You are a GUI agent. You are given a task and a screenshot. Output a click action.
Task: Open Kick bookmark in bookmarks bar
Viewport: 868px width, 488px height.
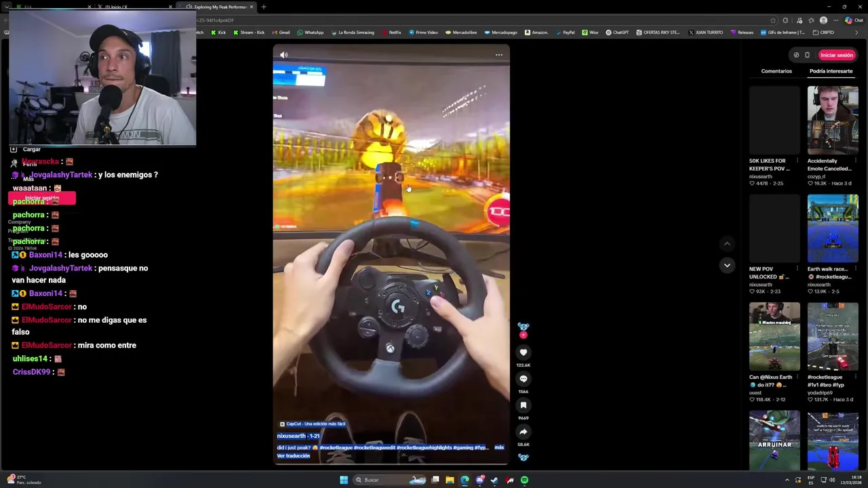point(218,33)
